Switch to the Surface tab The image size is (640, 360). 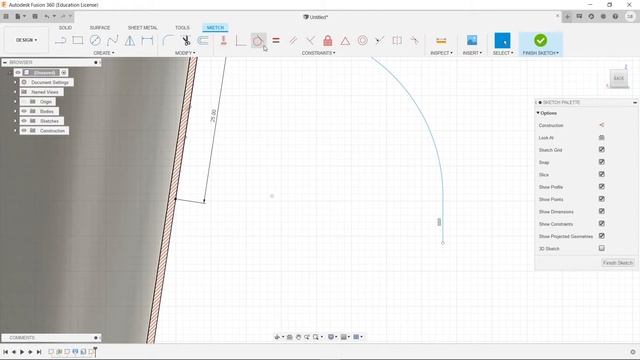tap(100, 28)
